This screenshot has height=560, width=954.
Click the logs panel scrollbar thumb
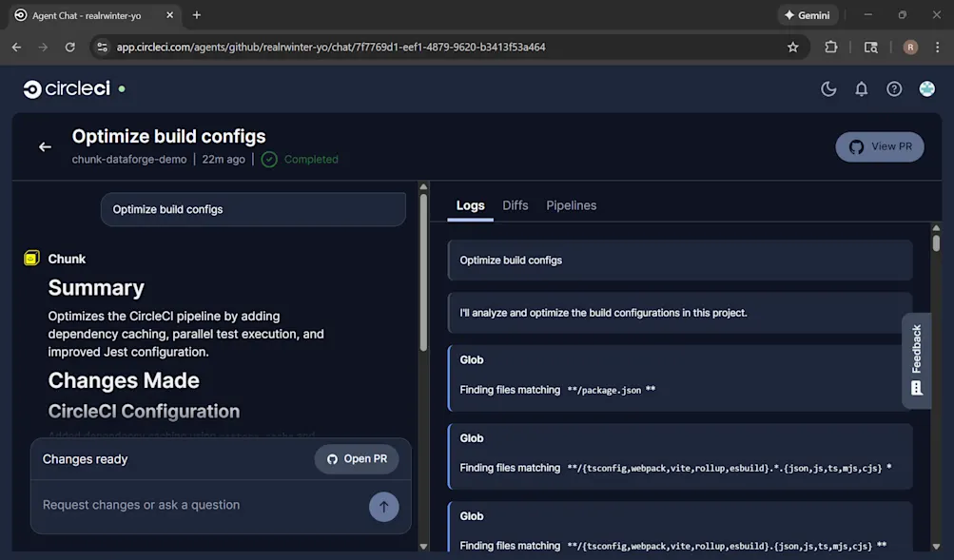coord(936,242)
